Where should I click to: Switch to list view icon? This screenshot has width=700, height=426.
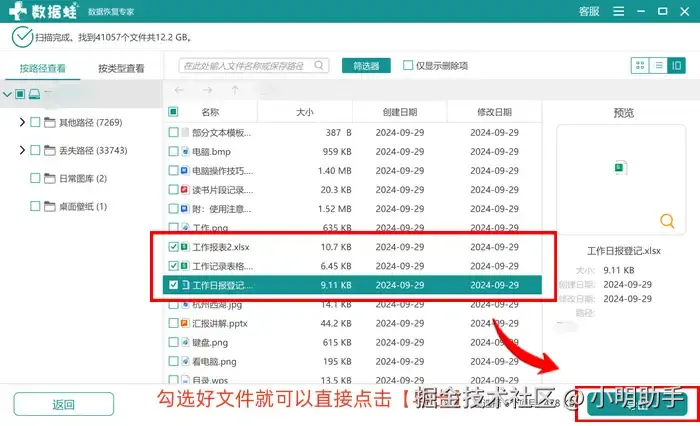click(658, 66)
